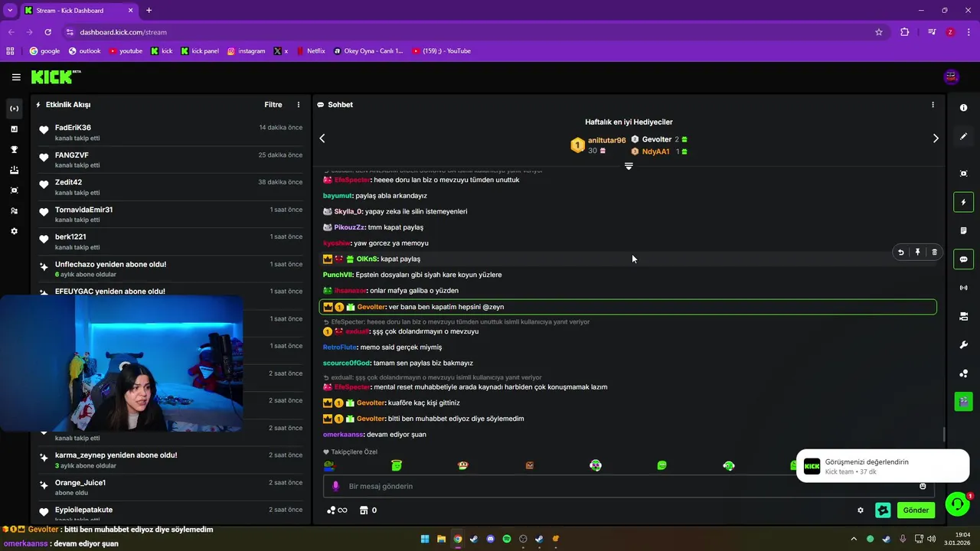The width and height of the screenshot is (980, 551).
Task: Reload the page with browser refresh button
Action: point(47,32)
